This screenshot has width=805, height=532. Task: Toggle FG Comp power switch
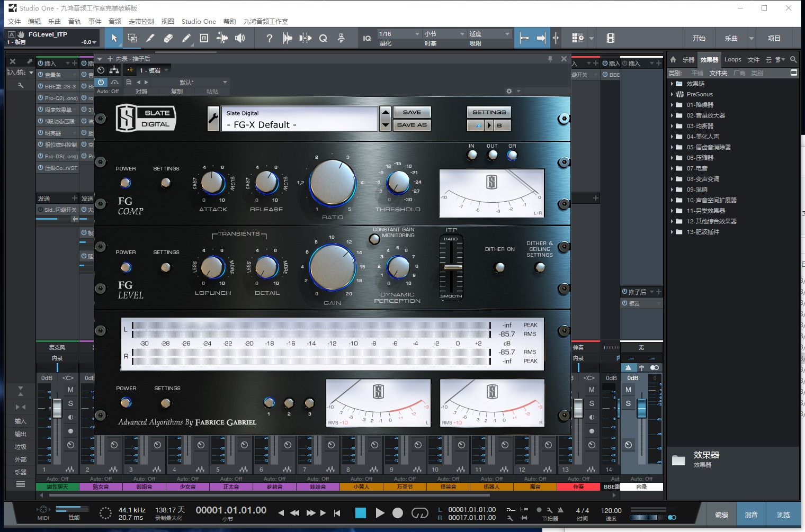[x=126, y=183]
